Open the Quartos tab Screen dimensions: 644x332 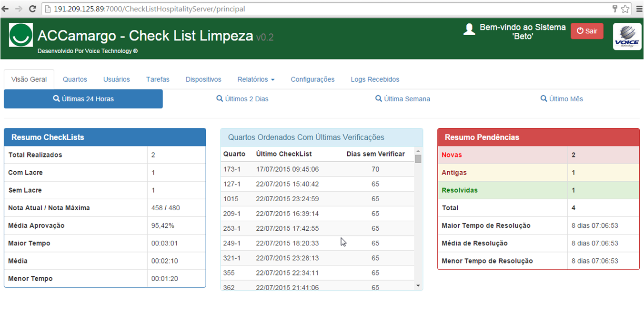[75, 79]
